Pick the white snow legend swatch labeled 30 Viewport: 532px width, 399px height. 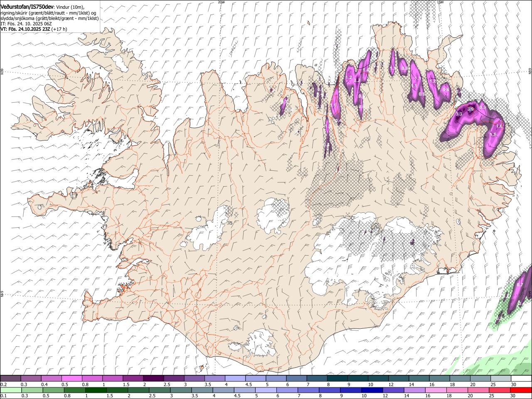pyautogui.click(x=521, y=378)
